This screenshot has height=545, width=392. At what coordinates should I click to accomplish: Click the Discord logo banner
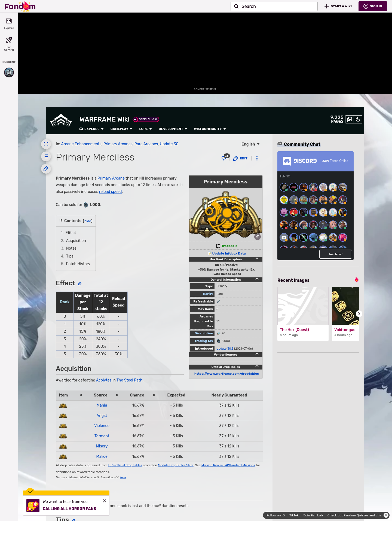click(x=300, y=161)
